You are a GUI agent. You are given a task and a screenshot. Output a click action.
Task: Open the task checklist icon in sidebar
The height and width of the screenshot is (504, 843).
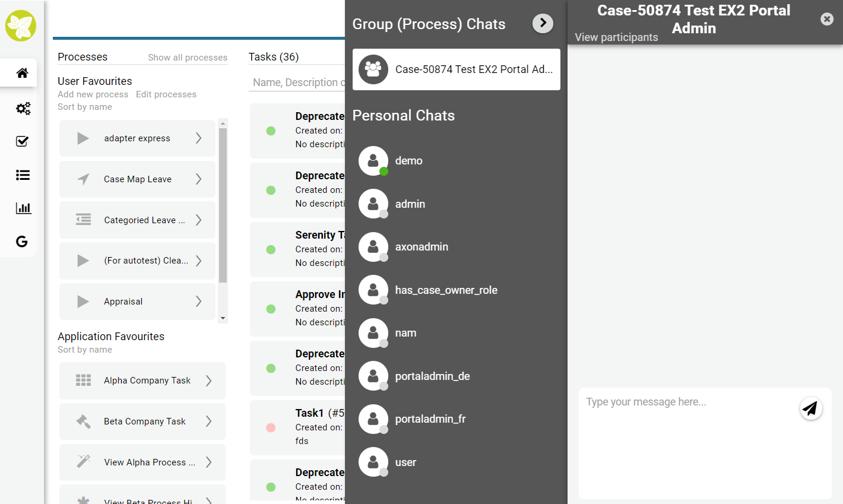pos(22,141)
